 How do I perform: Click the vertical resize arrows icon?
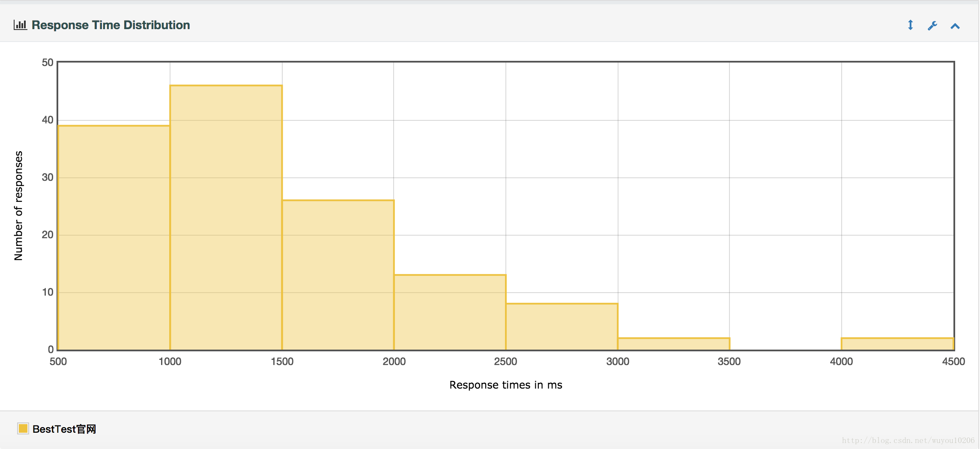point(910,25)
